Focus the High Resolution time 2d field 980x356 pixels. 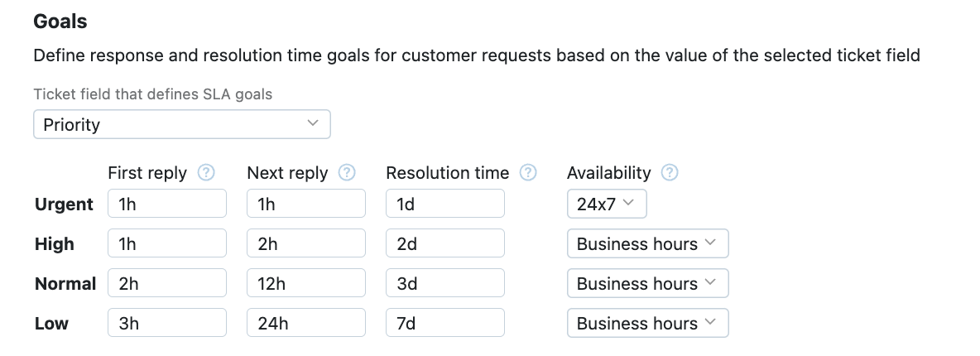[445, 244]
